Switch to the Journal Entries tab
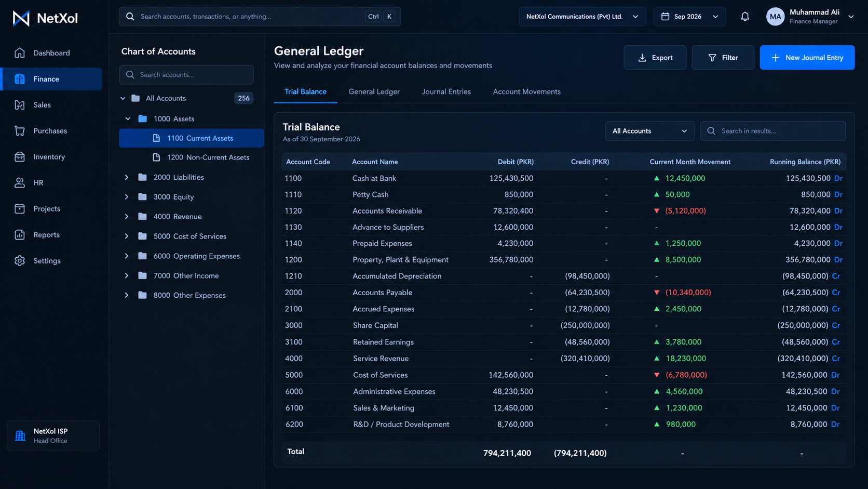The width and height of the screenshot is (868, 489). (x=446, y=92)
